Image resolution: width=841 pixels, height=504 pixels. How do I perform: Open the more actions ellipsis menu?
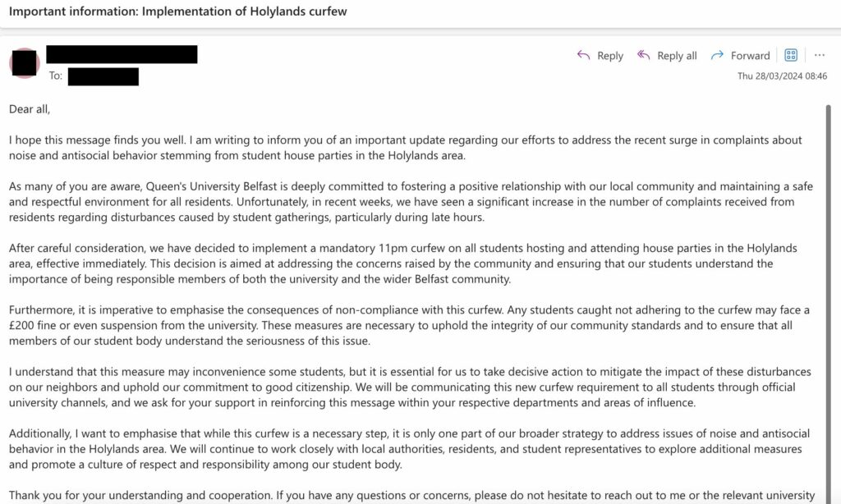(x=819, y=55)
